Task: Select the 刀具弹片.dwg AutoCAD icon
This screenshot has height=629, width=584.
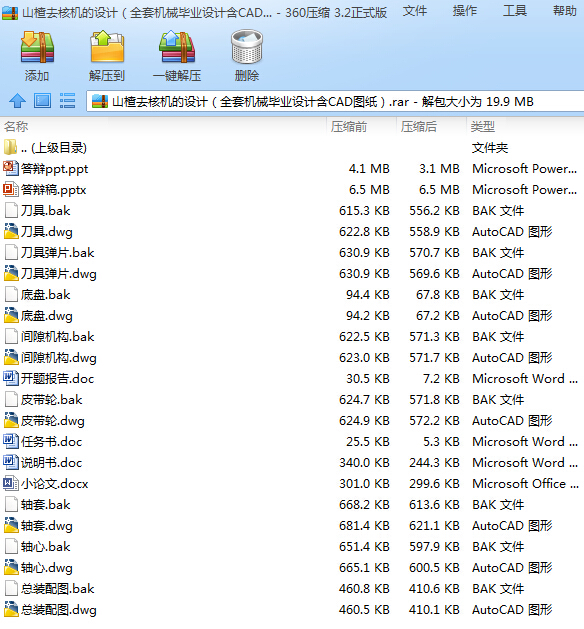Action: pyautogui.click(x=11, y=274)
